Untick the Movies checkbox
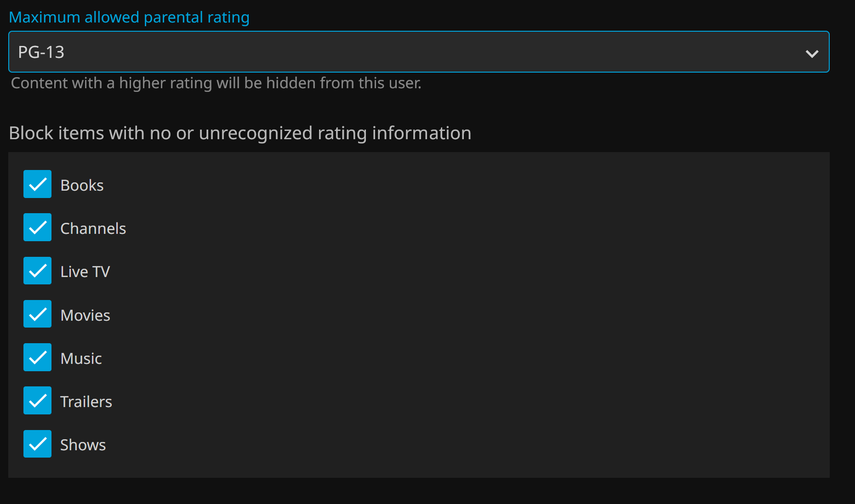The width and height of the screenshot is (855, 504). coord(37,314)
